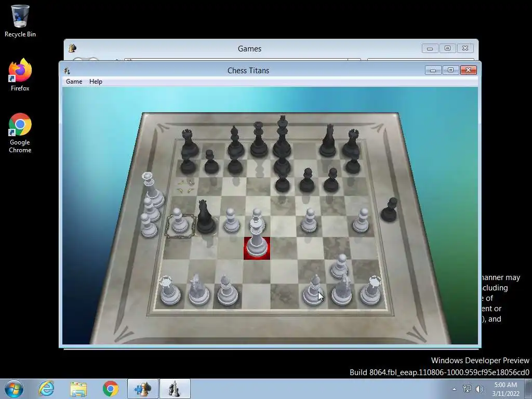This screenshot has width=532, height=399.
Task: Click the black pawn on g6
Action: 331,181
